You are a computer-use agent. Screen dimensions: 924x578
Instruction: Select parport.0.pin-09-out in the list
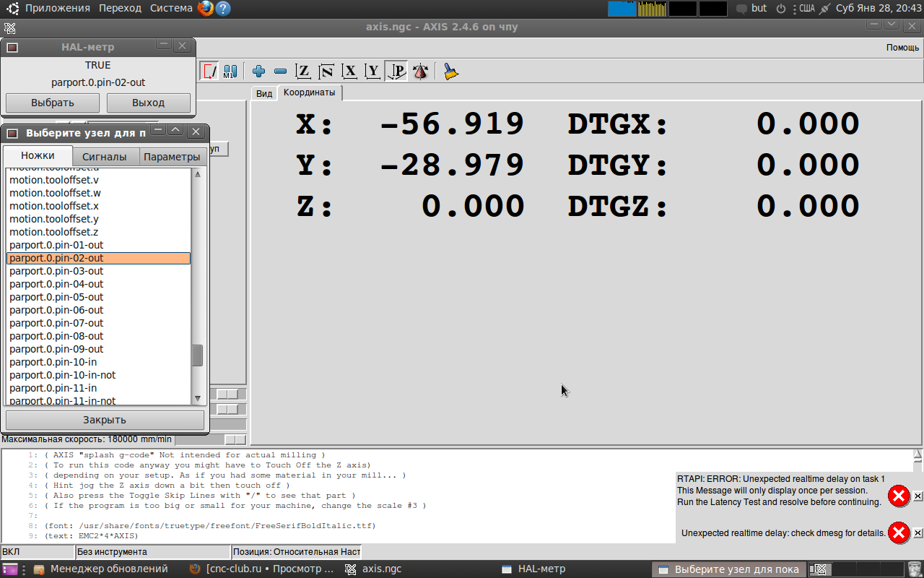pyautogui.click(x=98, y=349)
